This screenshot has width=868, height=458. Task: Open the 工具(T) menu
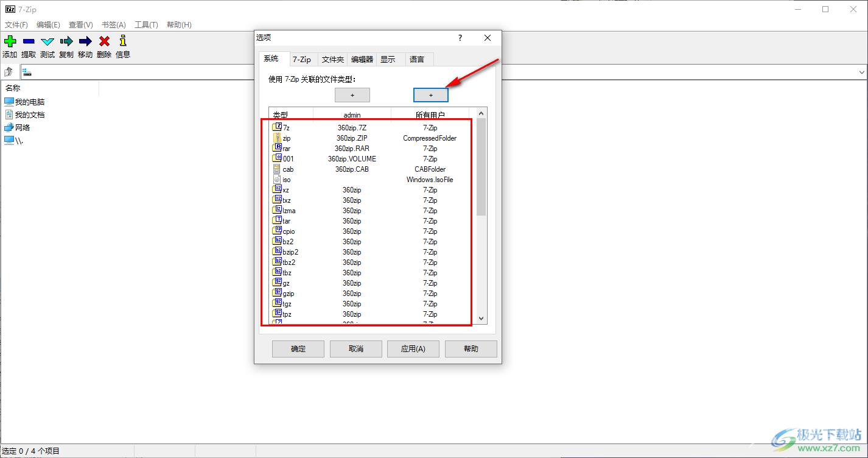point(146,25)
